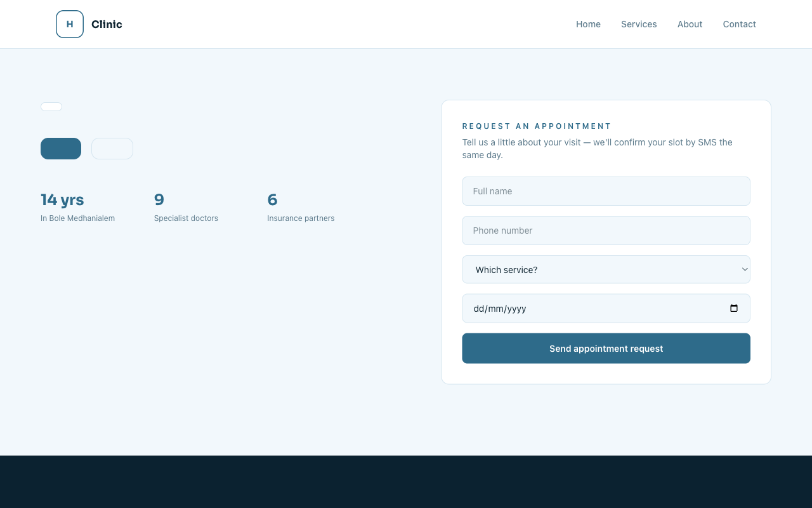Click the 6 Insurance partners stat

[x=301, y=208]
